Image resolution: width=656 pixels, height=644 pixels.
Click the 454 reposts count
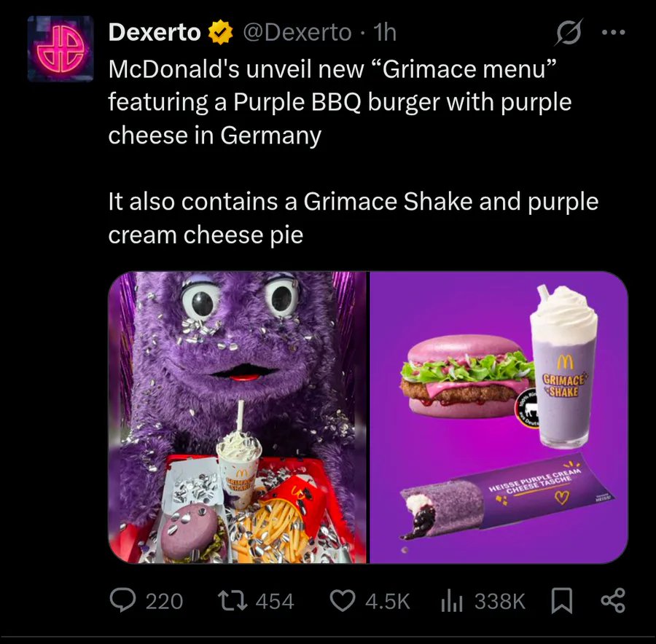tap(275, 601)
